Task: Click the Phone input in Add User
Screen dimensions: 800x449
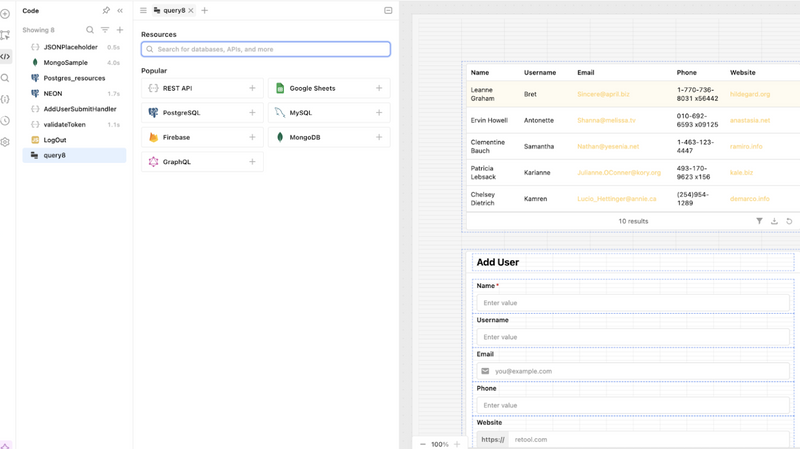Action: click(633, 406)
